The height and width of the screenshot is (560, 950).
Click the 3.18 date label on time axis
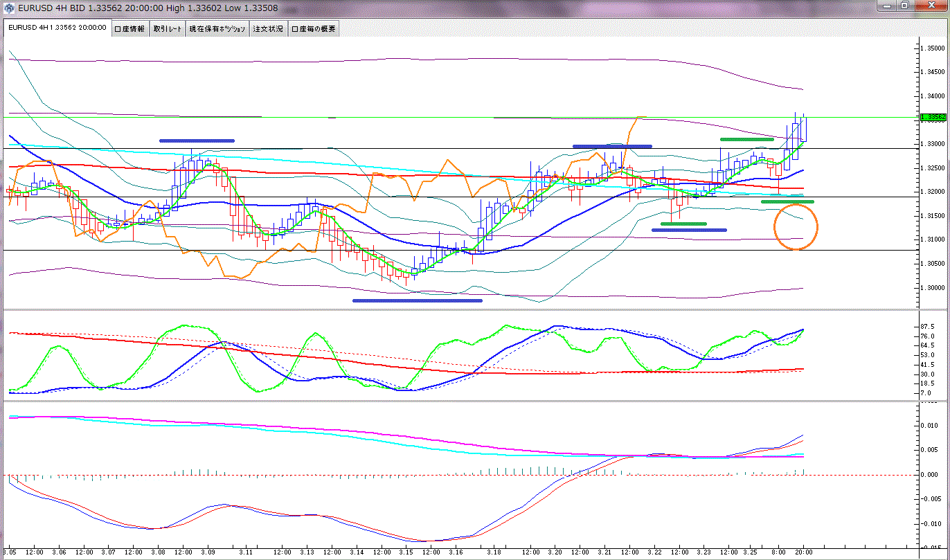pyautogui.click(x=493, y=553)
